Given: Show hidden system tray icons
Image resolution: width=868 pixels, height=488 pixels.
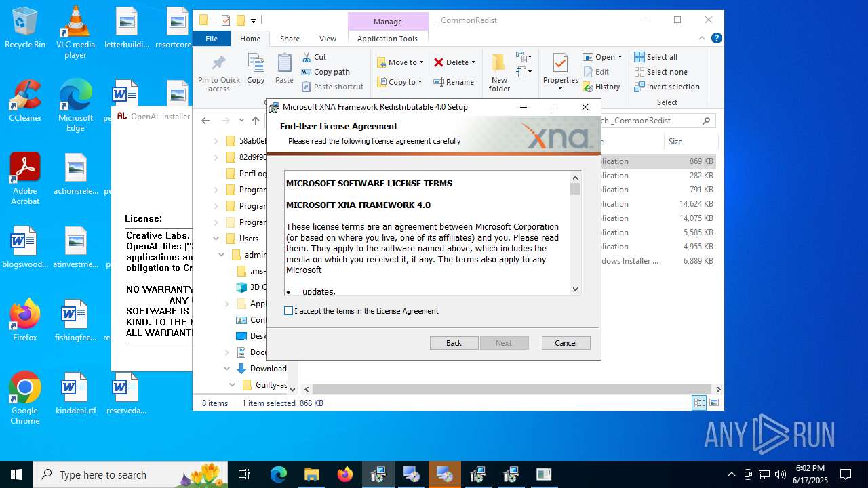Looking at the screenshot, I should click(731, 474).
